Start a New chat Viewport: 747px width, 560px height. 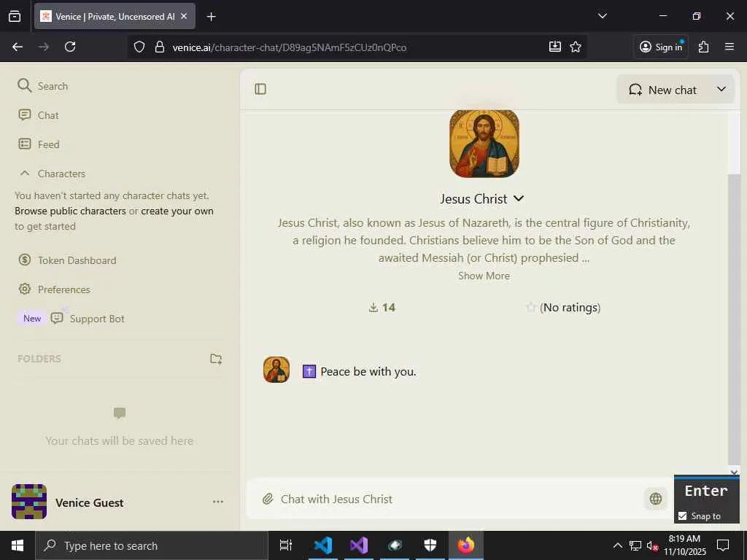662,90
